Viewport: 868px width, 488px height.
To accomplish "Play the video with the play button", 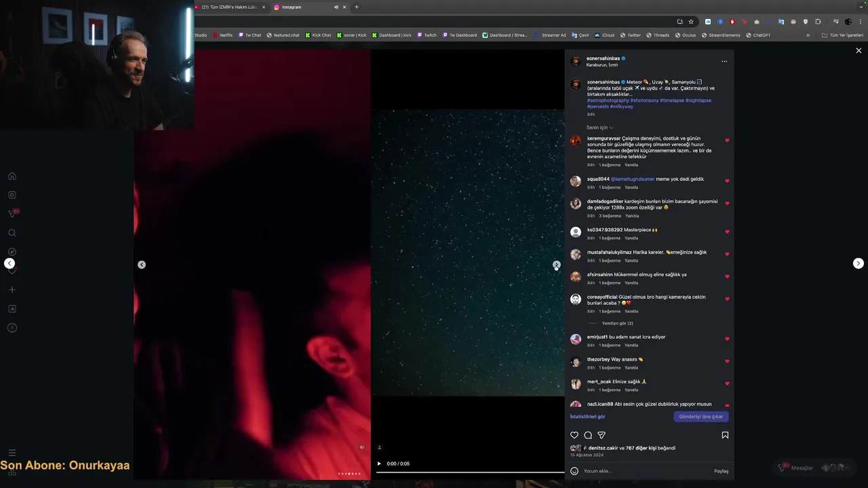I will (379, 464).
